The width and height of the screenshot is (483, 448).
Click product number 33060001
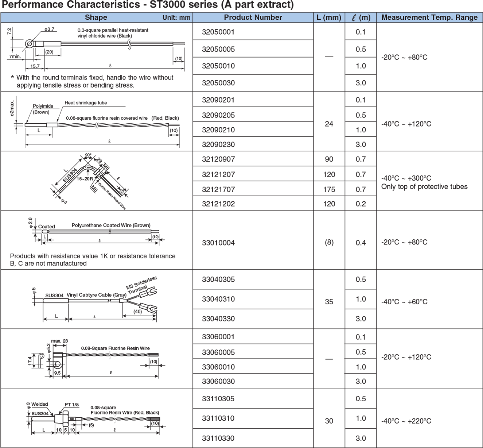(x=218, y=337)
